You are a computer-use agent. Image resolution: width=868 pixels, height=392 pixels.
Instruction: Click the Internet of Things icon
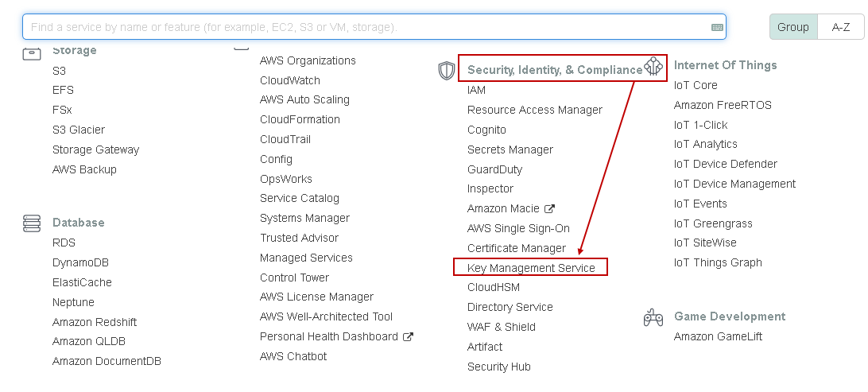[653, 66]
